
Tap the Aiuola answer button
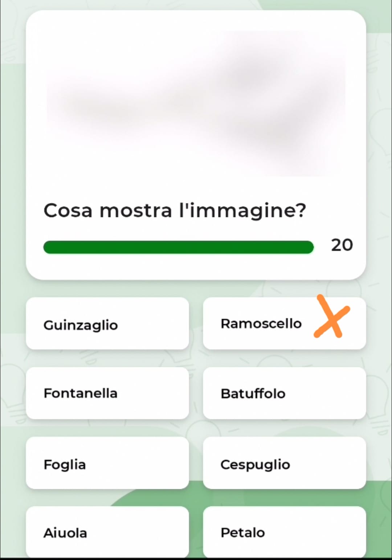coord(107,532)
